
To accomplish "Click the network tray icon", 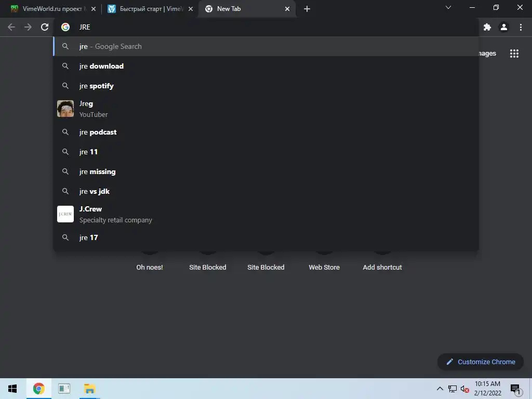I will (x=453, y=389).
